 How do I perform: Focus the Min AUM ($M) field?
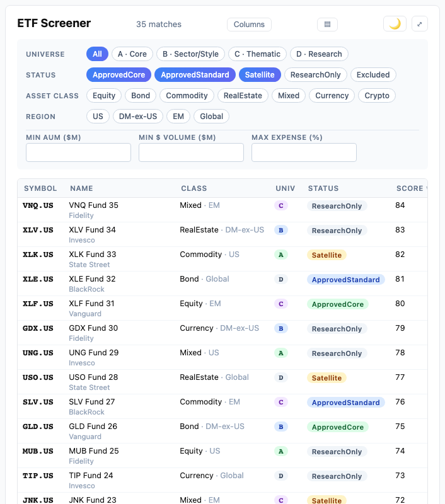click(x=78, y=152)
